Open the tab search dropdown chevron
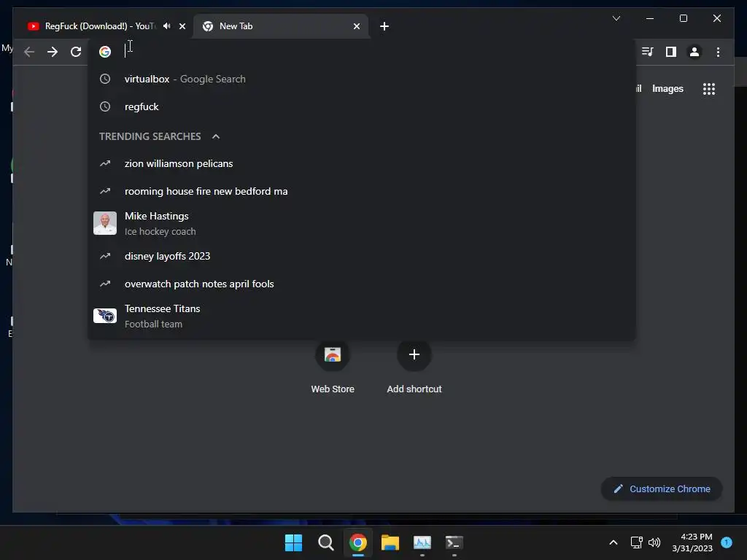Viewport: 747px width, 560px height. (x=616, y=18)
